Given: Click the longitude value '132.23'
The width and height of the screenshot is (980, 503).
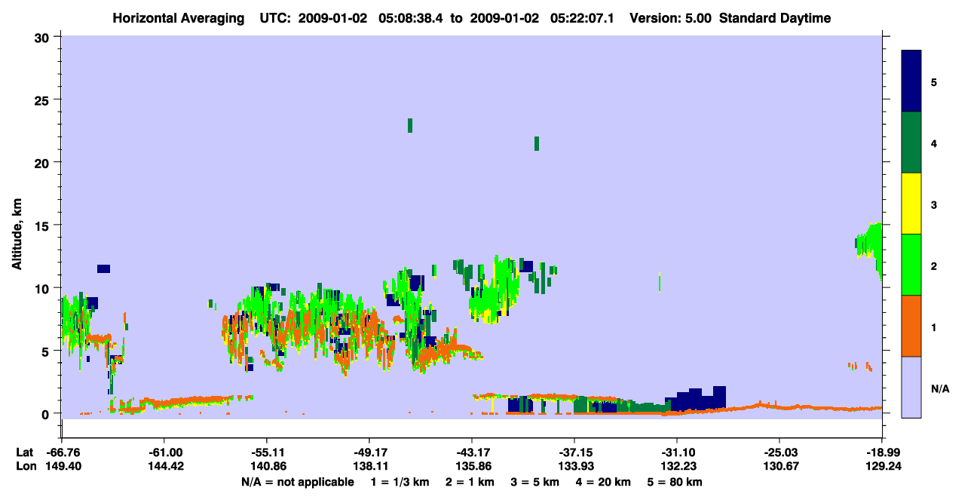Looking at the screenshot, I should (x=677, y=466).
